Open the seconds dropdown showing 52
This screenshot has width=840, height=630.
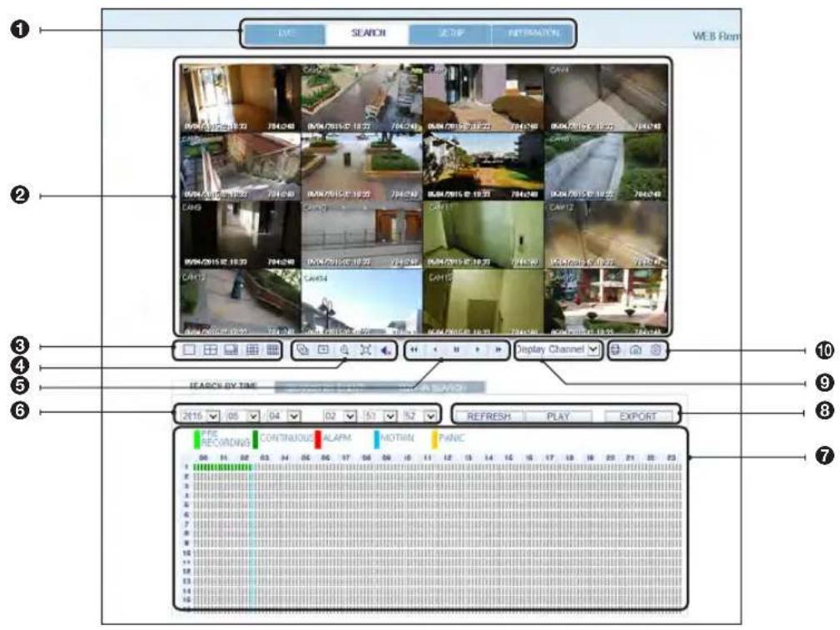coord(420,416)
